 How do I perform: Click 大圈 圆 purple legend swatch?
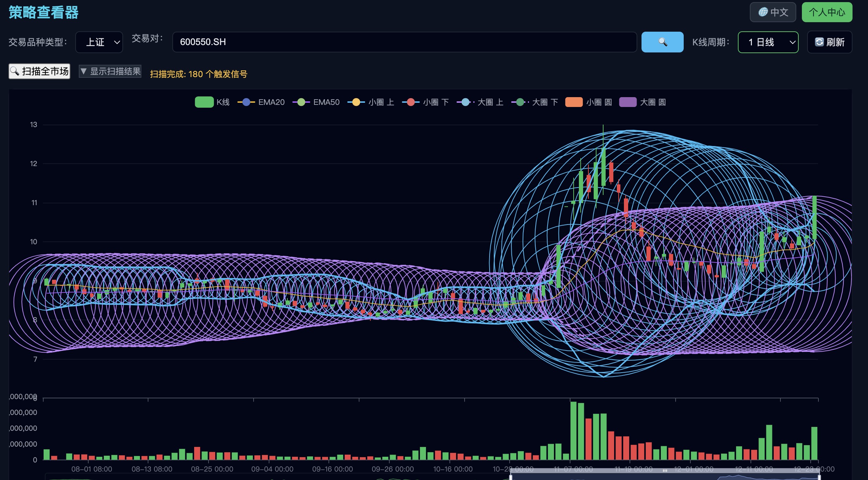coord(627,102)
